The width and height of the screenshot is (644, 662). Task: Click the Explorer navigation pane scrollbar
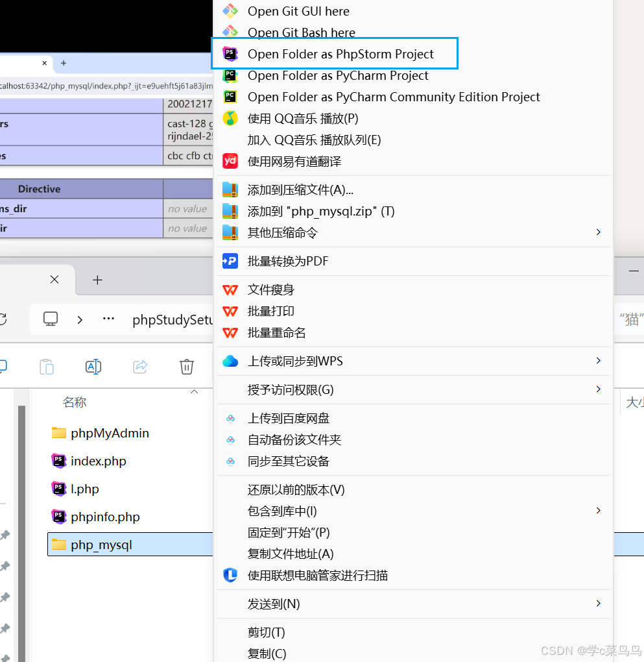22,533
